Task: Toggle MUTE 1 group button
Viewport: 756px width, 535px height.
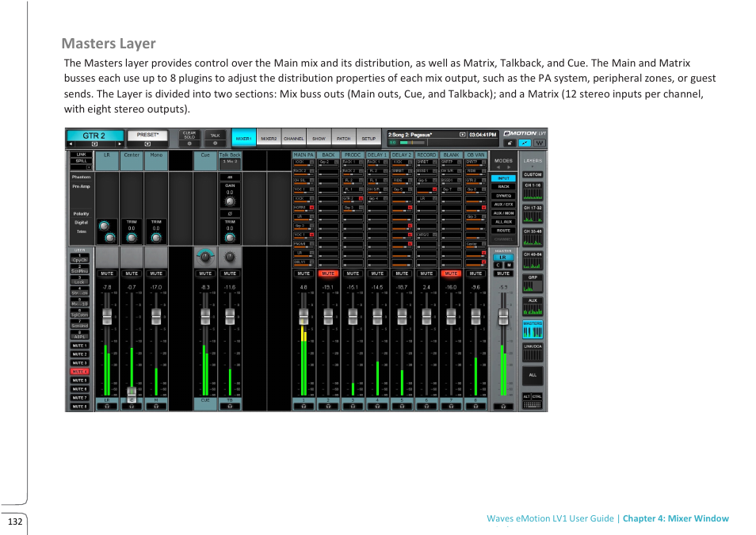Action: (79, 346)
